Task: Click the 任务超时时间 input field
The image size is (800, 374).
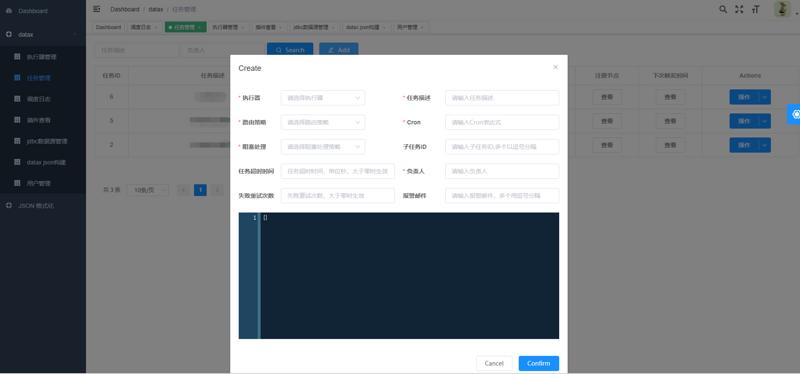Action: point(338,171)
